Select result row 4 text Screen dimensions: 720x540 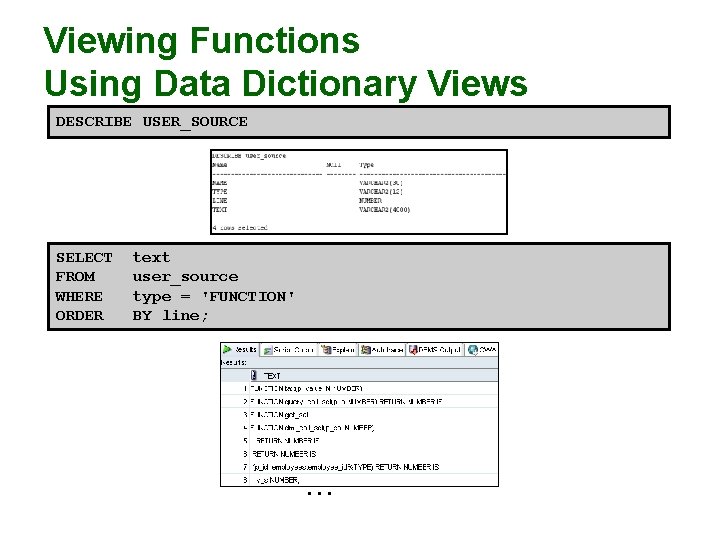[313, 428]
